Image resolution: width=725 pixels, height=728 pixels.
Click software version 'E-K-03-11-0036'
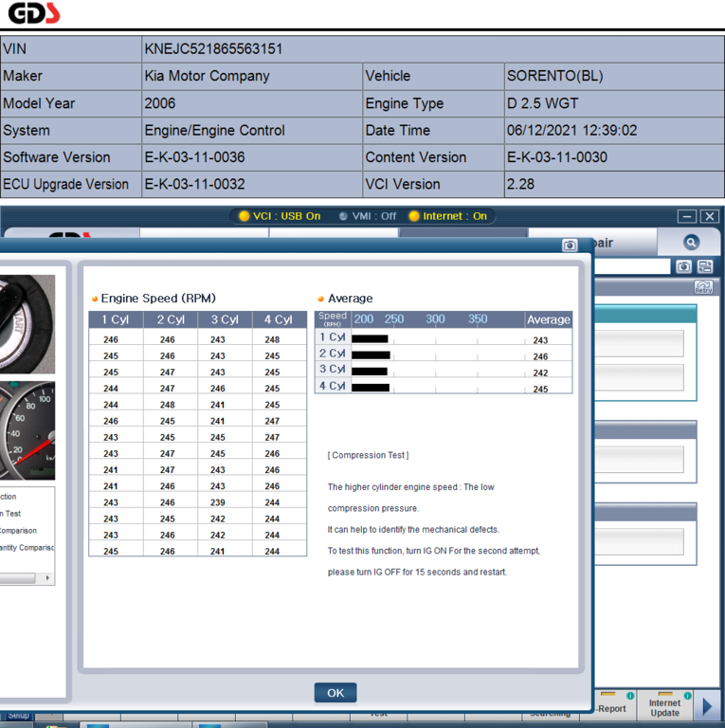tap(194, 157)
